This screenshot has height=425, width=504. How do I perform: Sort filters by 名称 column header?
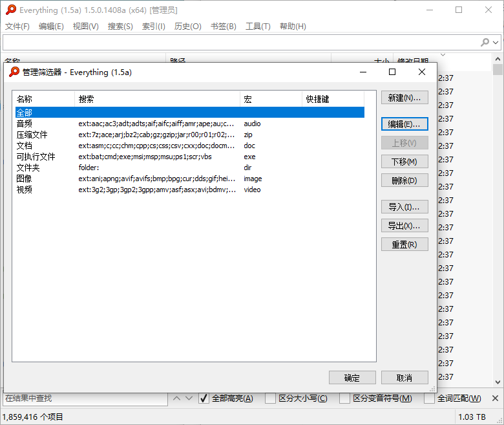pyautogui.click(x=43, y=99)
